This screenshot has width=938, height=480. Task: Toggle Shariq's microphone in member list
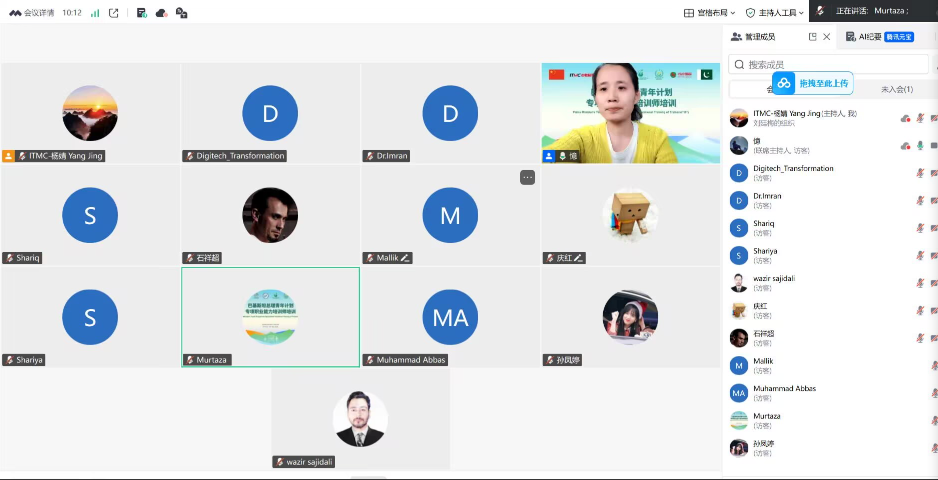pos(920,228)
